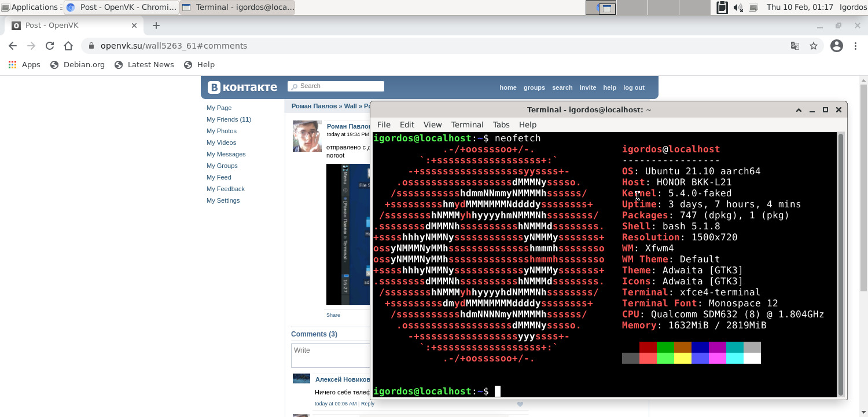868x417 pixels.
Task: Open the notification tray icon
Action: pos(753,8)
